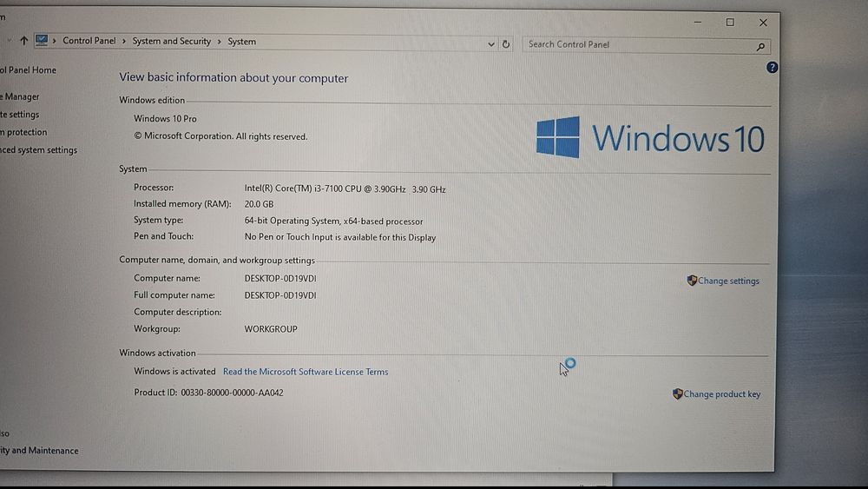
Task: Click Computer name value DESKTOP-0D19VDI
Action: click(x=280, y=279)
